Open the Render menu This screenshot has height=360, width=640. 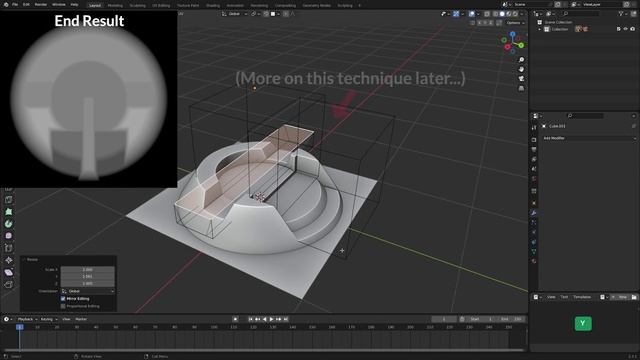point(40,4)
